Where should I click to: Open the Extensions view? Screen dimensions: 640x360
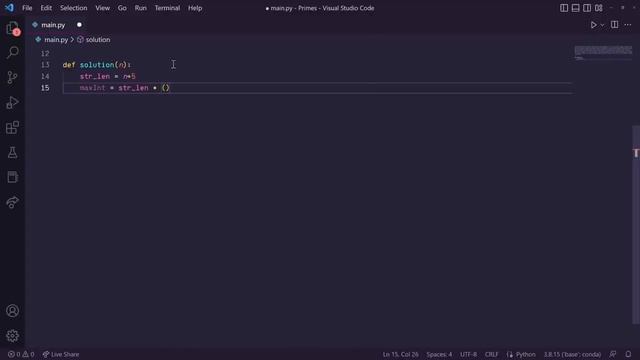tap(13, 127)
